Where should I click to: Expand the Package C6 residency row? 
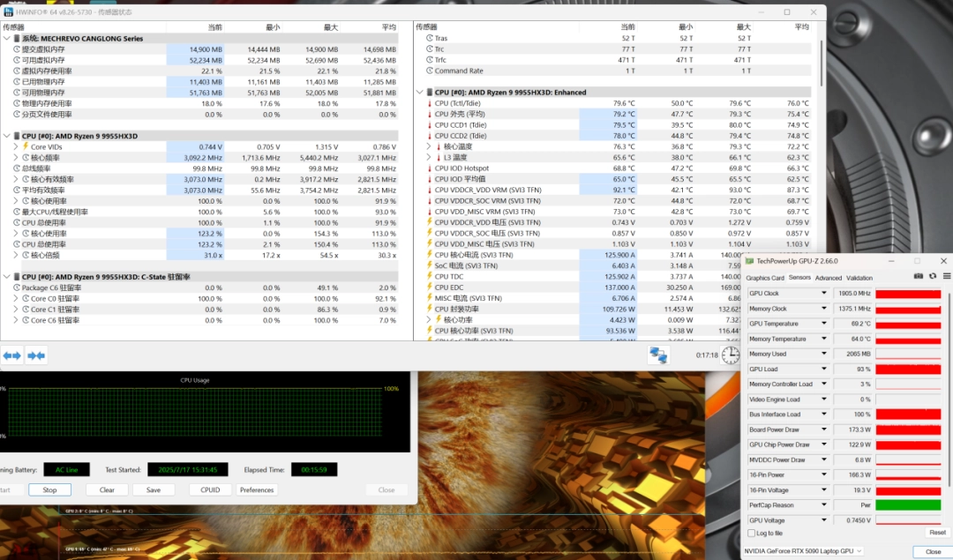(16, 287)
